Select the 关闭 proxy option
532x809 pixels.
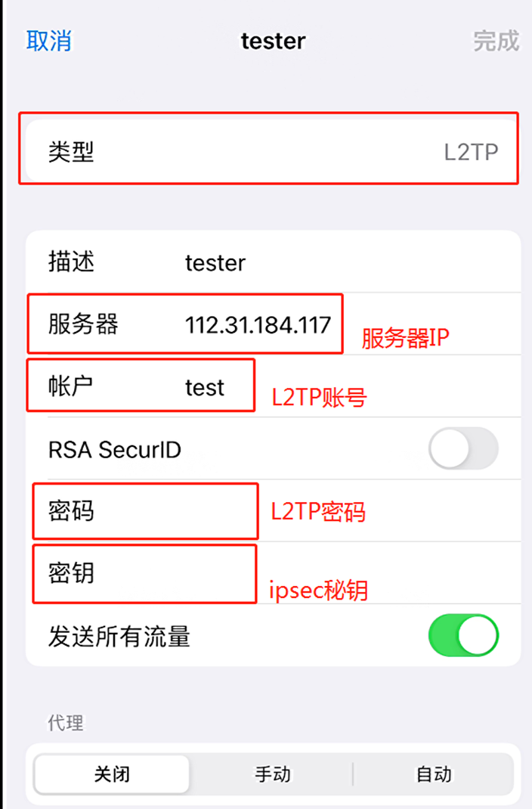[x=112, y=774]
